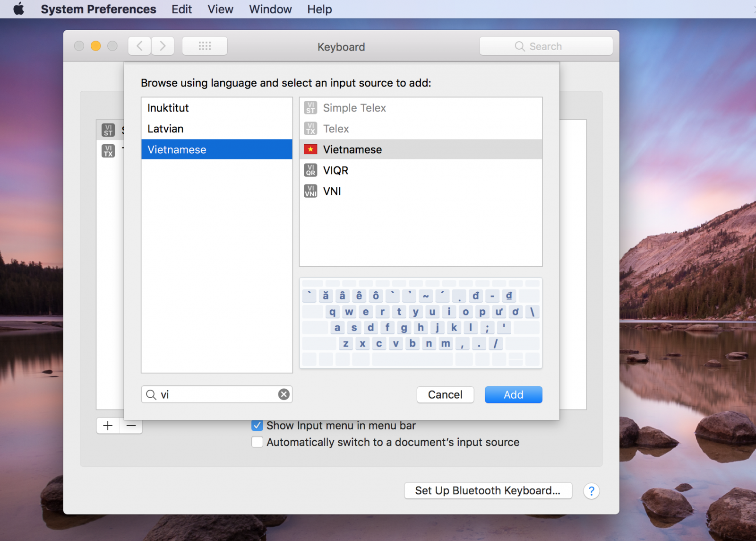
Task: Open the System Preferences menu
Action: (98, 9)
